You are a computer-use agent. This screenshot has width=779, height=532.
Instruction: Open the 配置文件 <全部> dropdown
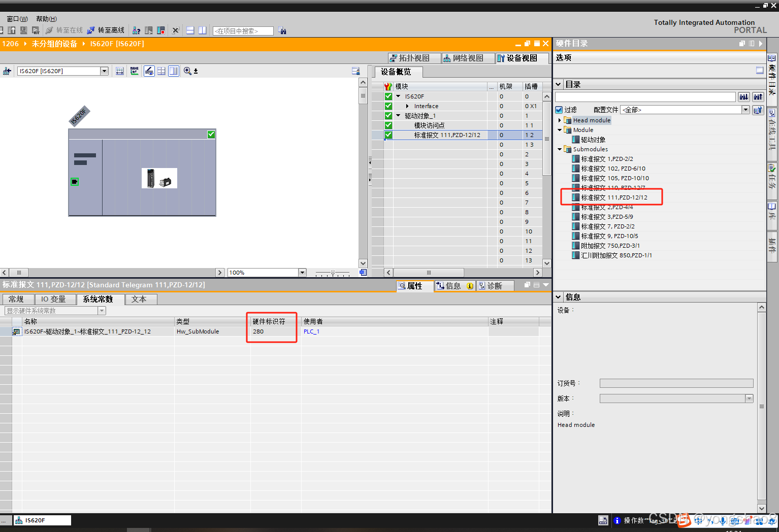pyautogui.click(x=745, y=110)
